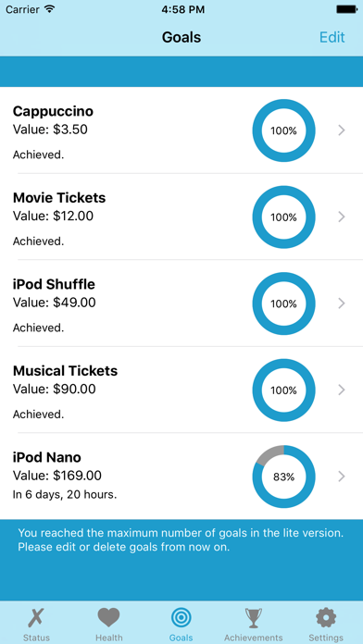Tap the iPod Shuffle Value $49.00 text
Viewport: 363px width, 644px height.
(x=55, y=303)
